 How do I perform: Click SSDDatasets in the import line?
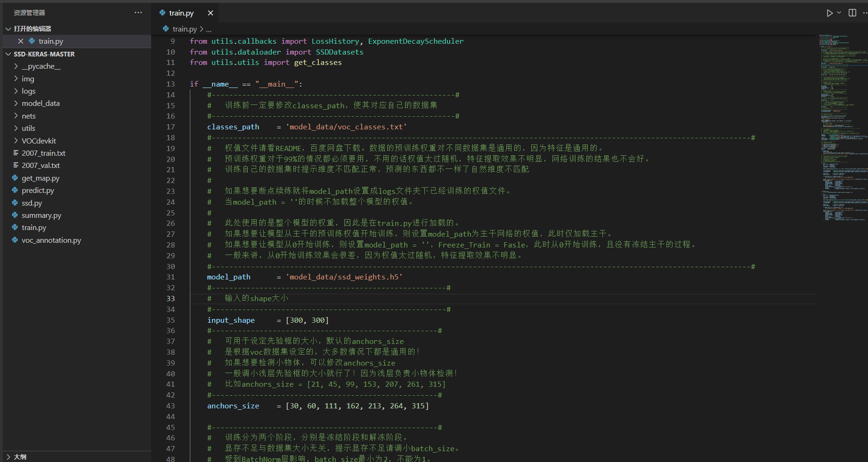340,52
